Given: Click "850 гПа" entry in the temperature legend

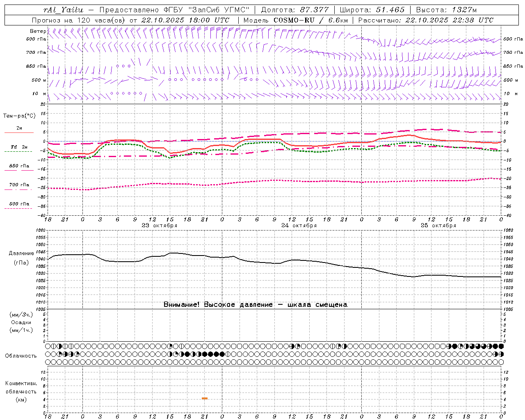Looking at the screenshot, I should pos(19,166).
